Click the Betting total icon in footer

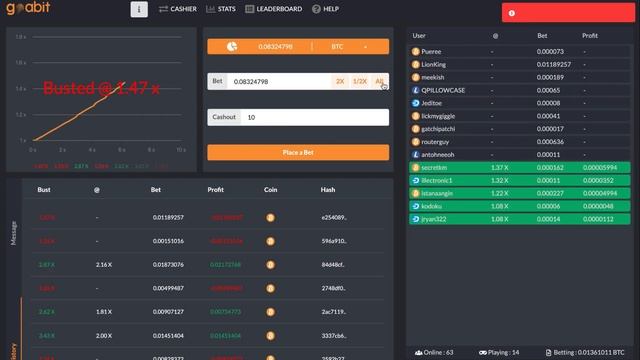[x=548, y=352]
